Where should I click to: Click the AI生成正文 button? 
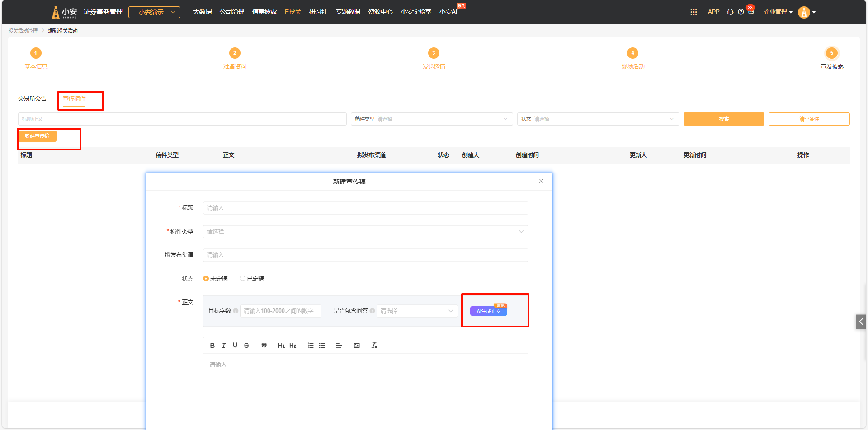click(x=488, y=311)
